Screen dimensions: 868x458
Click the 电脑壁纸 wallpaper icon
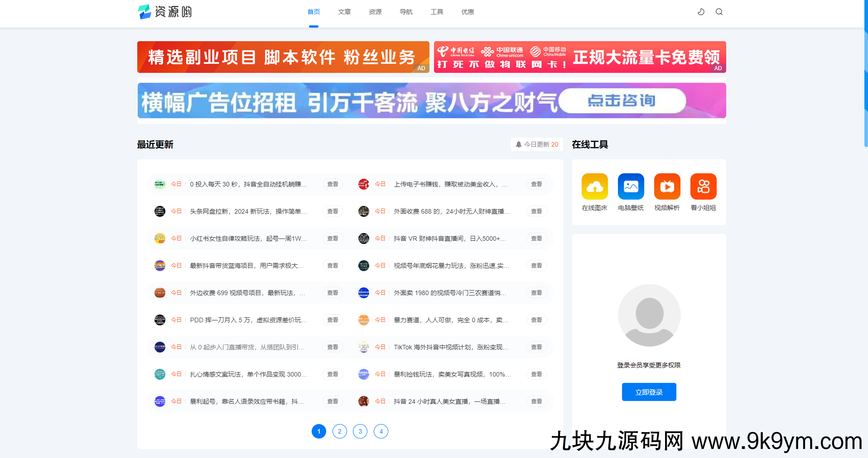631,186
